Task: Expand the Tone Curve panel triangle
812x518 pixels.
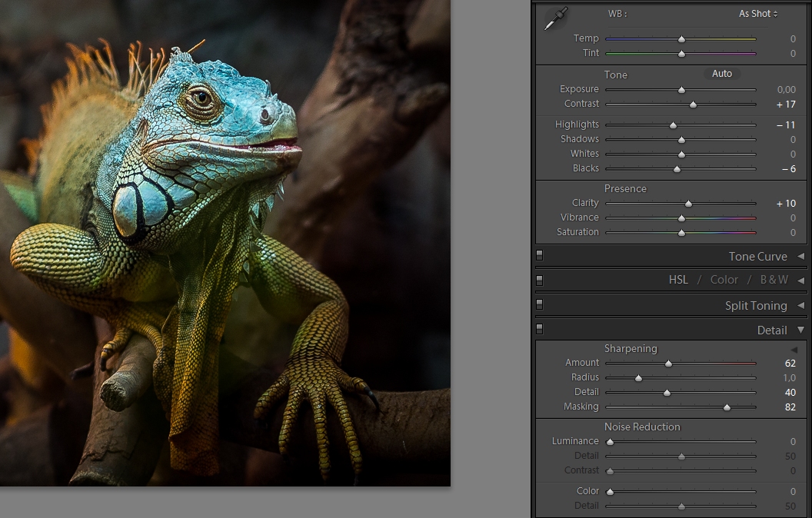Action: [800, 257]
